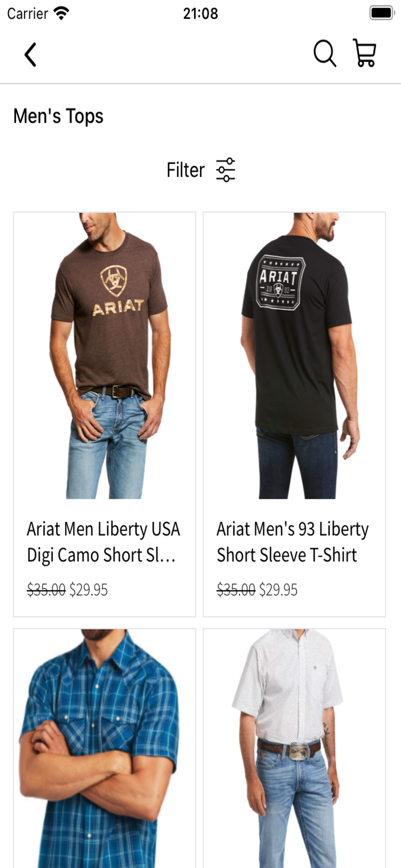
Task: Open the white short sleeve shirt image
Action: tap(294, 749)
